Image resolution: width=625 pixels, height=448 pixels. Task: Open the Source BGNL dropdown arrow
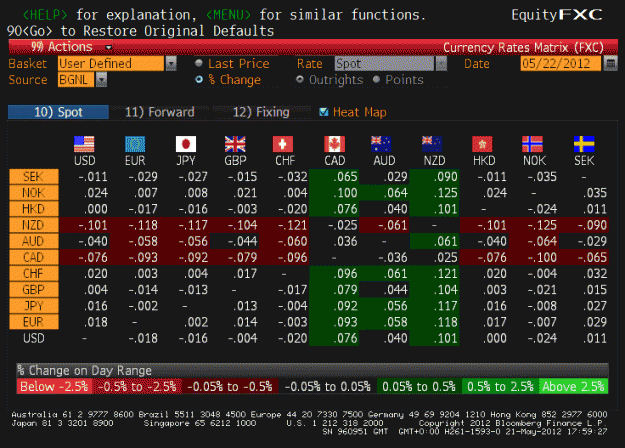tap(102, 80)
